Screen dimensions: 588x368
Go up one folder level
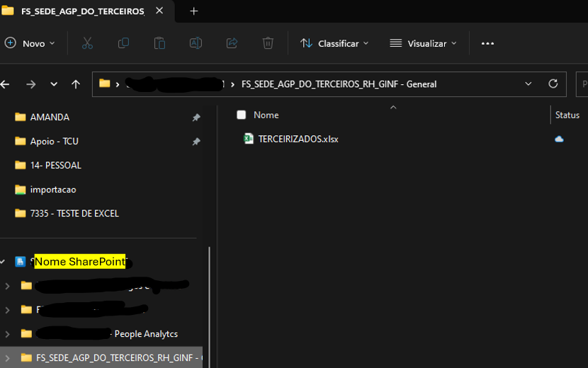[76, 84]
